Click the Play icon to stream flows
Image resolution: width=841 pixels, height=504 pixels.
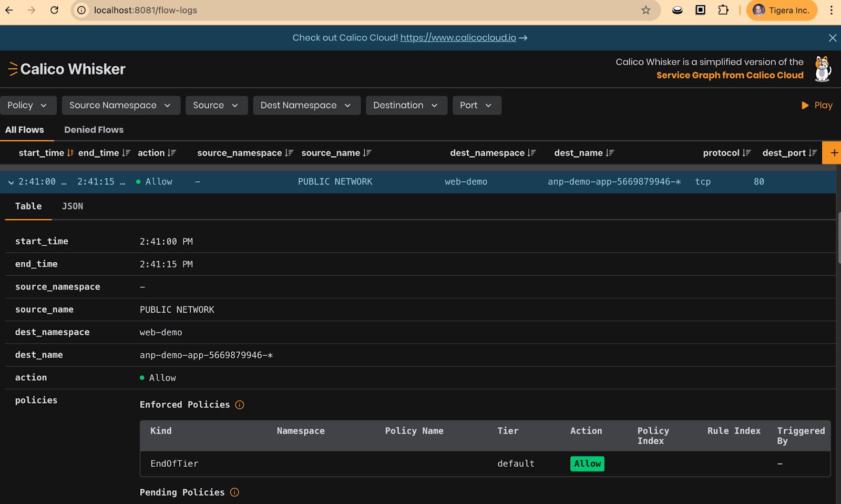805,105
